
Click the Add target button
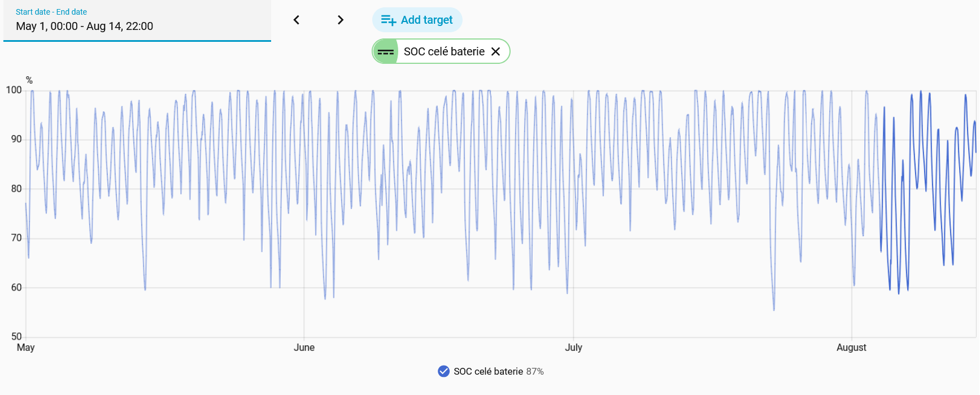click(x=417, y=20)
